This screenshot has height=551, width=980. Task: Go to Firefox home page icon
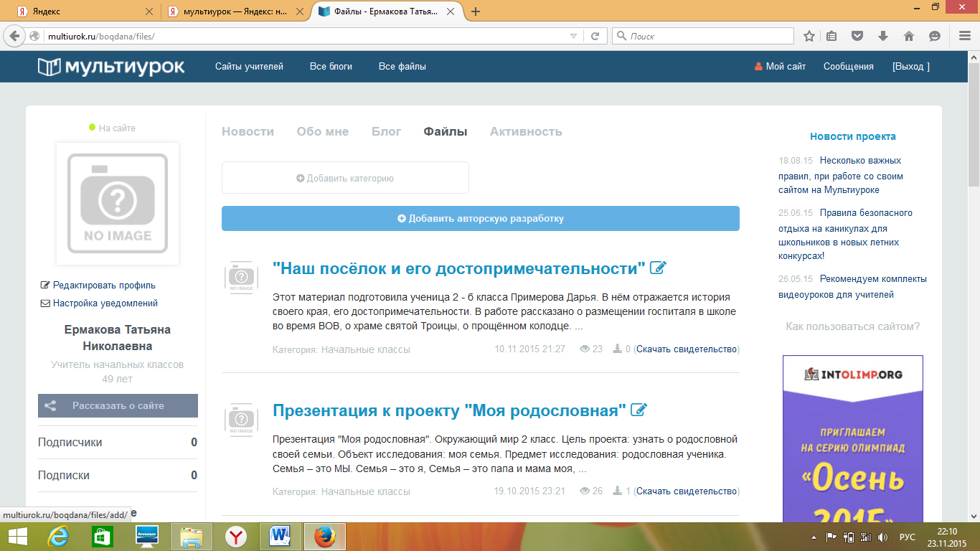(909, 36)
